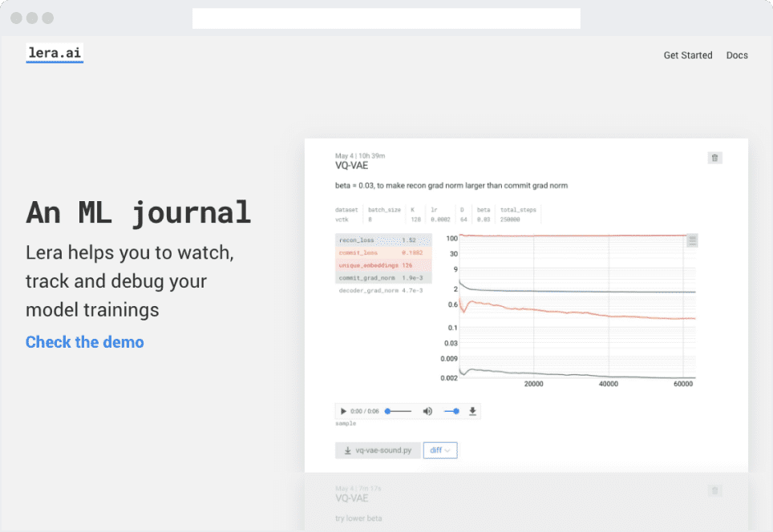Click the Check the demo link

[x=84, y=342]
